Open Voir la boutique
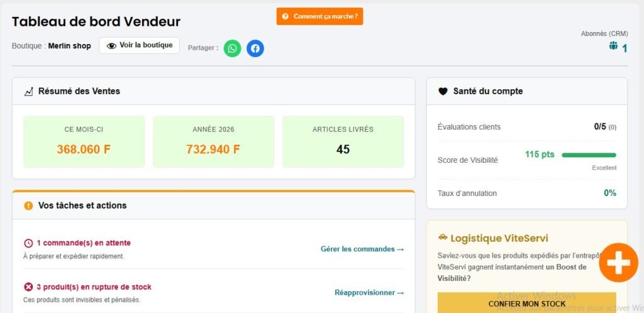This screenshot has height=313, width=644. (x=139, y=45)
